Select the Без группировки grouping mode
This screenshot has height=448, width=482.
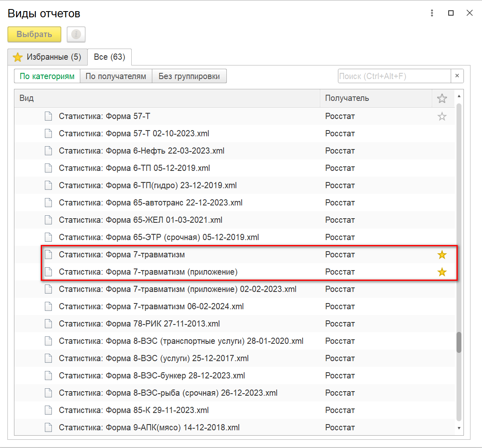[x=189, y=76]
